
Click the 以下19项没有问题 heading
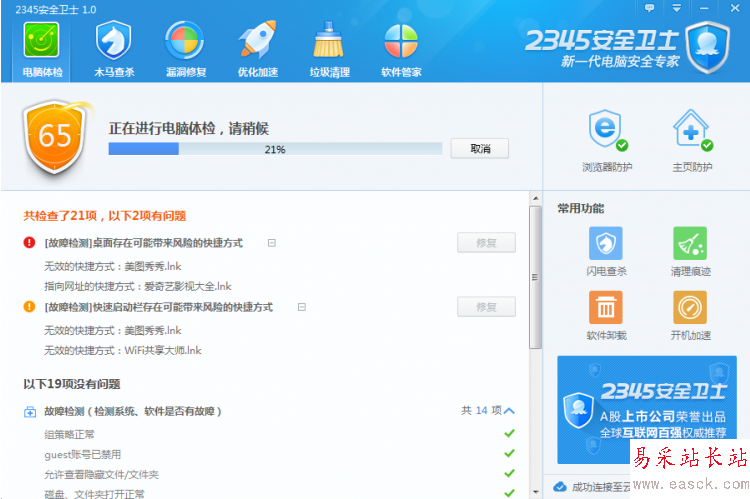click(72, 384)
